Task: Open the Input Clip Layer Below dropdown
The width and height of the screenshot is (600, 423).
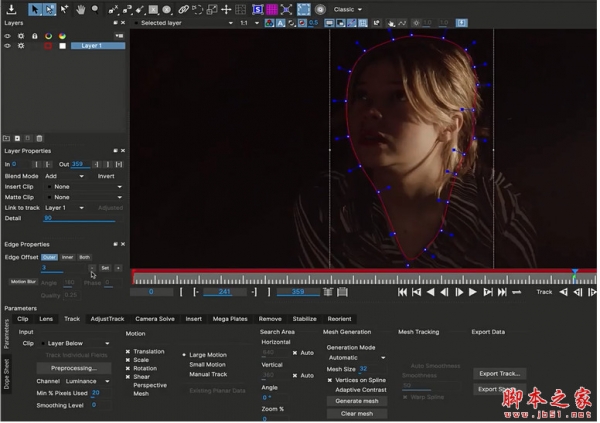Action: (x=75, y=344)
